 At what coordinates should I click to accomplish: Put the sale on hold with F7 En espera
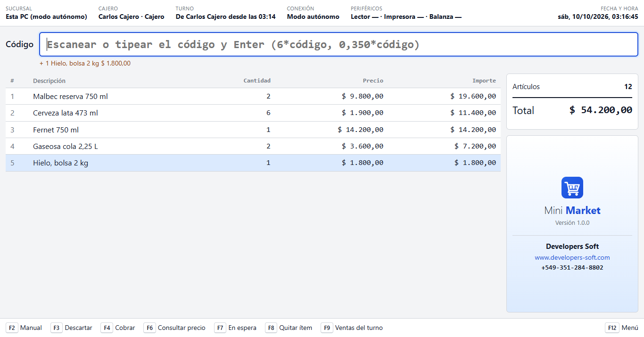coord(236,328)
